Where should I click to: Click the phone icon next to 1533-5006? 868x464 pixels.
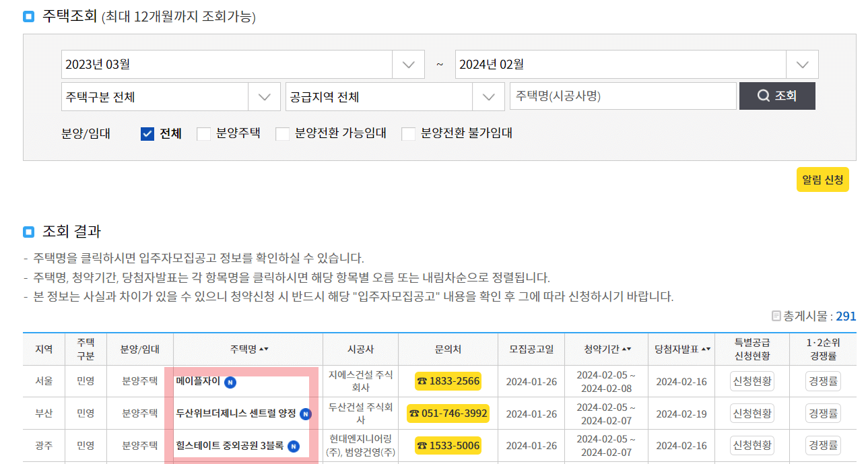tap(422, 445)
